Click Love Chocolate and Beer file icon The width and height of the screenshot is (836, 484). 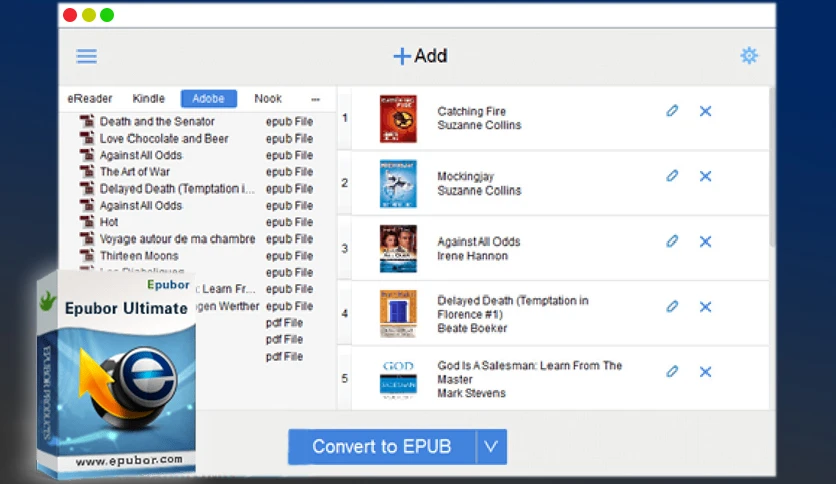click(87, 138)
